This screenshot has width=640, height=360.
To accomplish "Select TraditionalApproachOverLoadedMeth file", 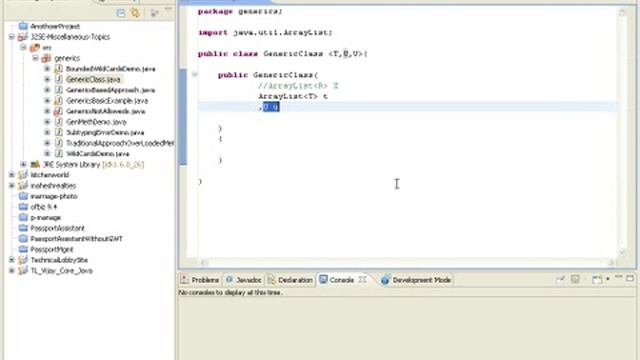I will tap(120, 143).
